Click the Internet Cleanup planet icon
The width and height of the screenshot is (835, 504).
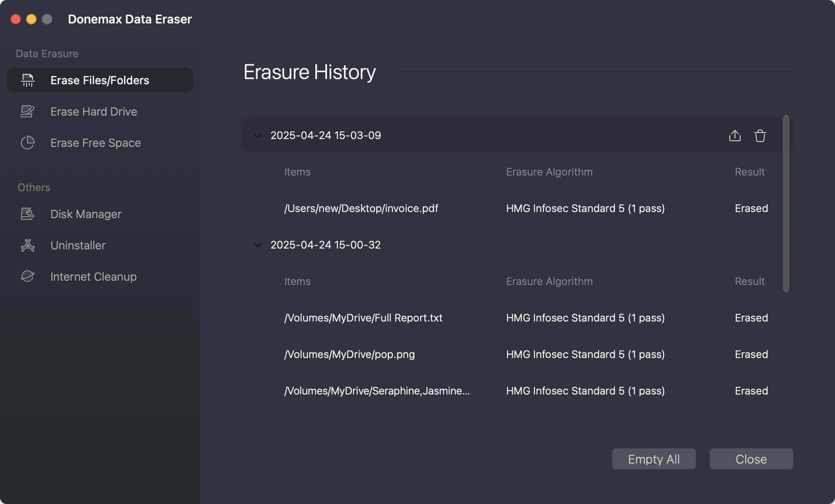28,276
